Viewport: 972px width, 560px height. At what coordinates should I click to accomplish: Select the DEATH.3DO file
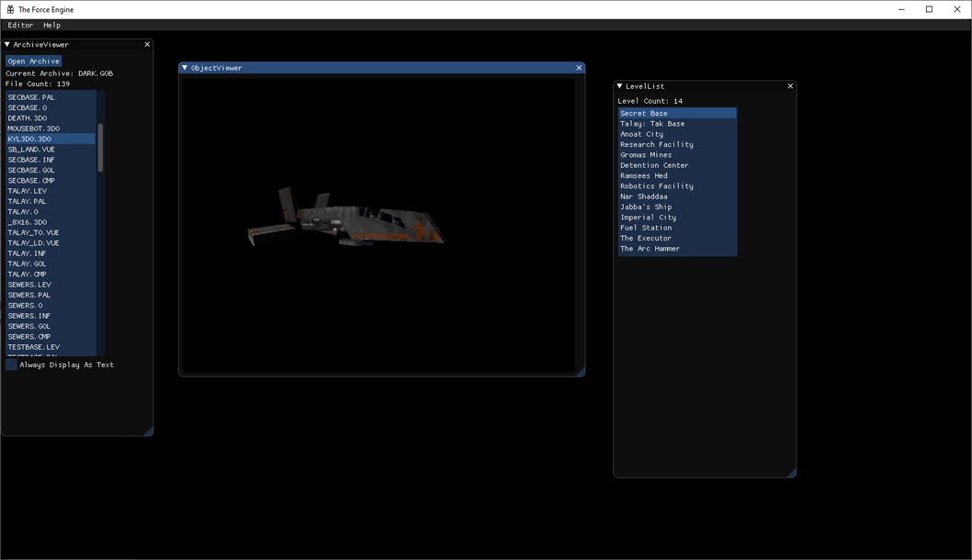(x=51, y=118)
